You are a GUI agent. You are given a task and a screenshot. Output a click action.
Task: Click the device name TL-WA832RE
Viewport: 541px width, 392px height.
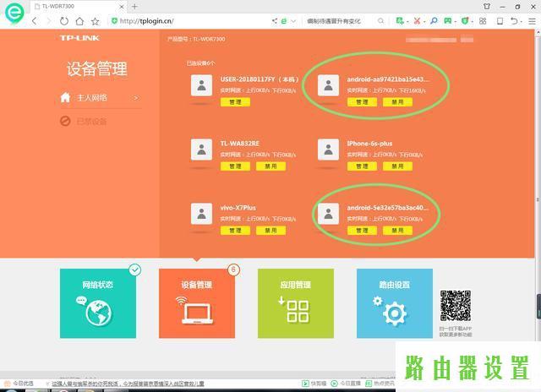(240, 144)
